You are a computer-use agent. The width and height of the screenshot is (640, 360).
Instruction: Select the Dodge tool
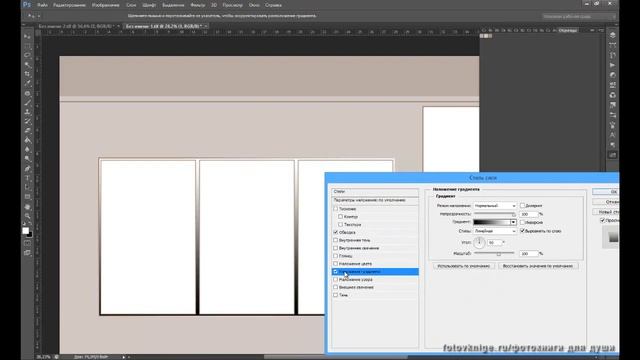tap(27, 159)
